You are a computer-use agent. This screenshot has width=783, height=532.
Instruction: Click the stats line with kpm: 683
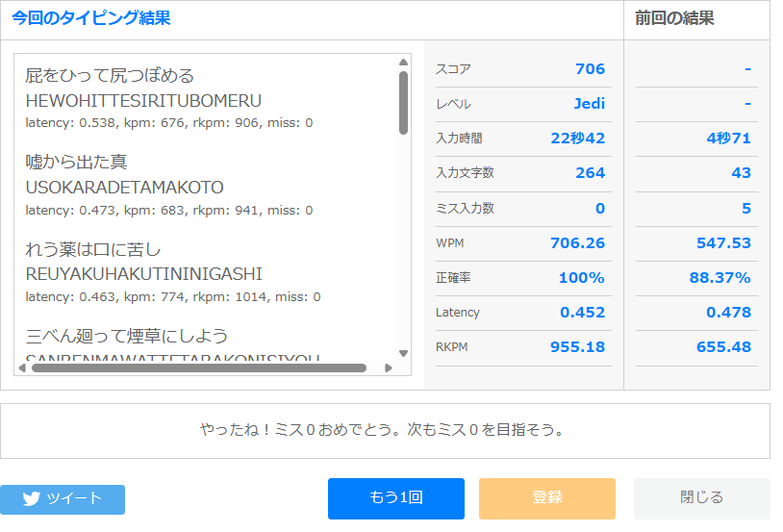pos(168,211)
